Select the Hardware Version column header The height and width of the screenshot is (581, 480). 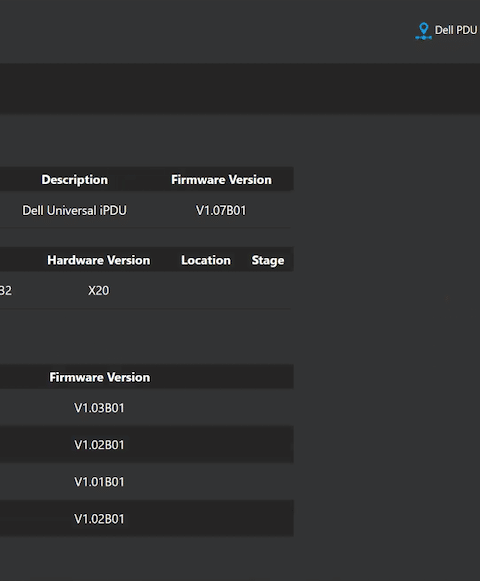[x=99, y=260]
